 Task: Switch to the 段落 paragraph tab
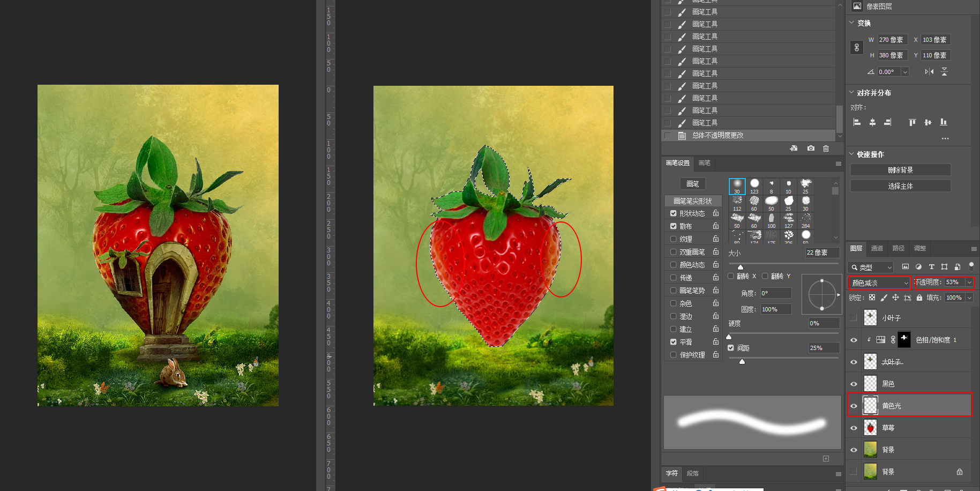[x=693, y=473]
